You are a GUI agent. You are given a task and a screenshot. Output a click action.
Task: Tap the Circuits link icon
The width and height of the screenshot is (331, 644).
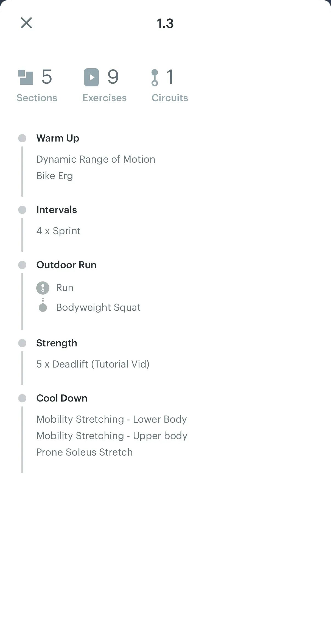coord(155,78)
